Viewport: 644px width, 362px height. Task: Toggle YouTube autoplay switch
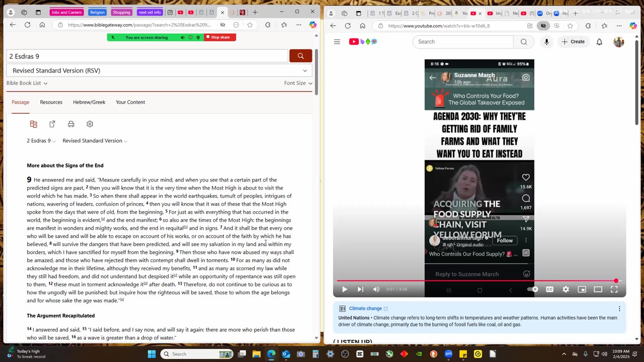(533, 289)
